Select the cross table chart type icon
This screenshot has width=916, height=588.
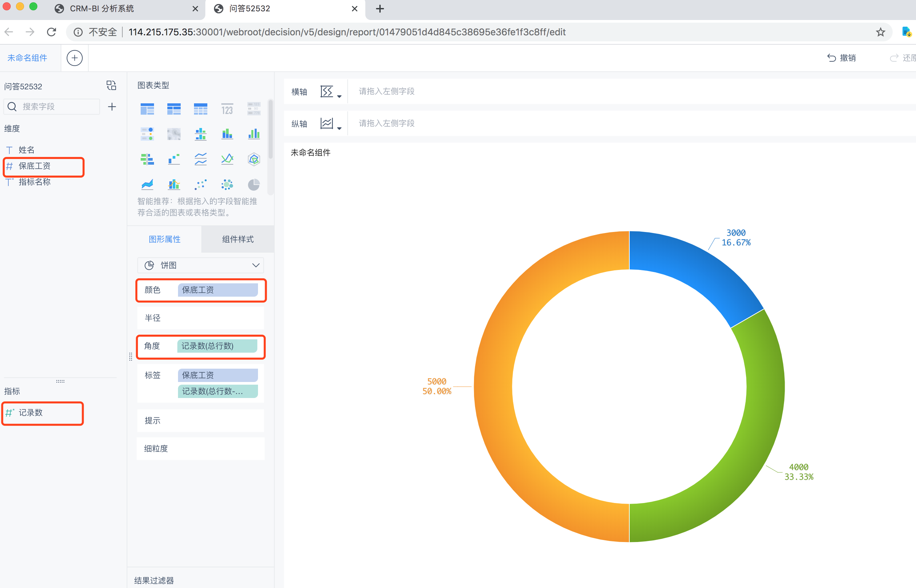(x=174, y=109)
